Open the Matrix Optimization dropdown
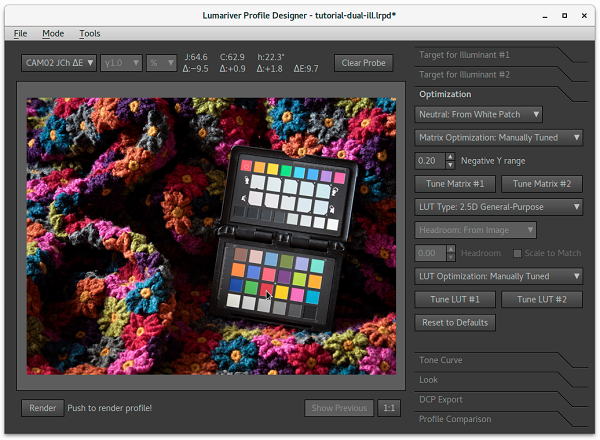Viewport: 600px width, 440px height. point(499,138)
